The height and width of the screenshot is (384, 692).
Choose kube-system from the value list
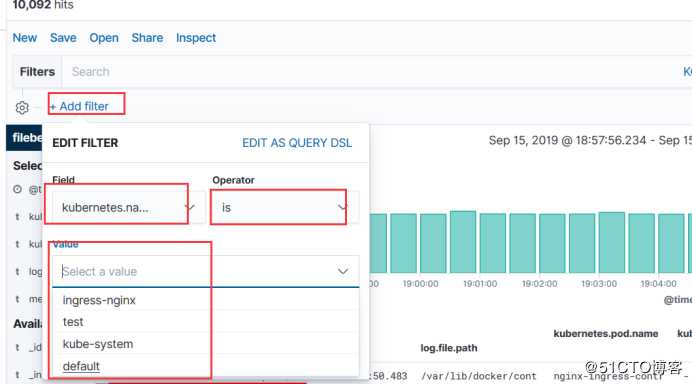(206, 344)
